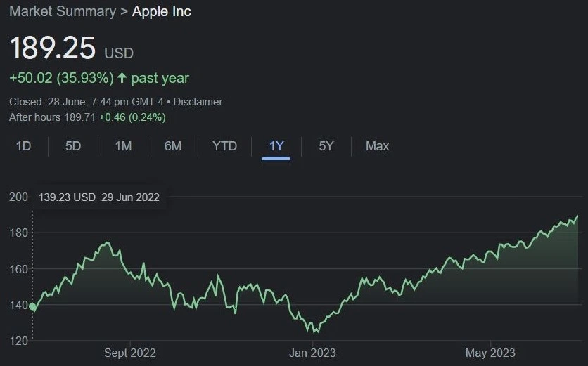Select the YTD tab
Viewport: 588px width, 366px height.
click(x=225, y=146)
